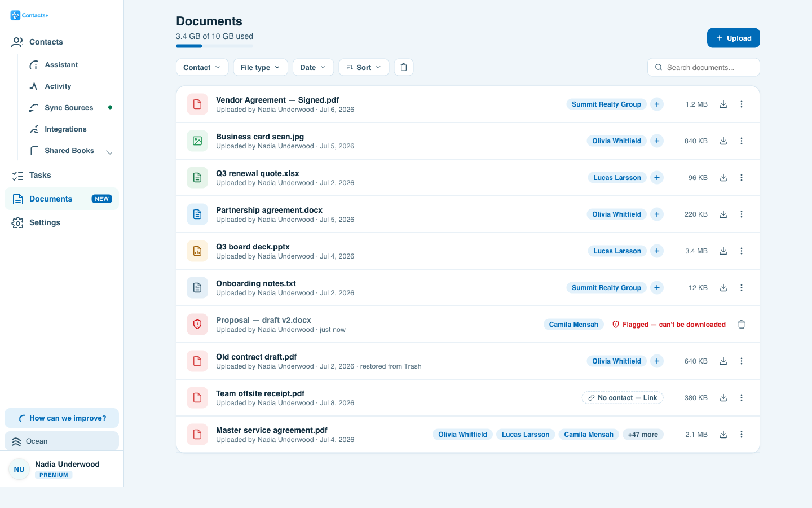Click the Ocean theme button

click(x=61, y=441)
